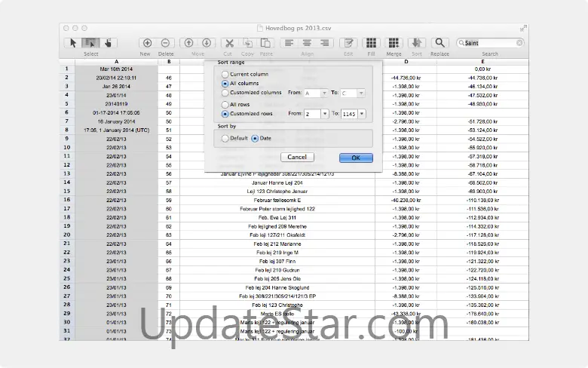Select row 16 header
This screenshot has width=588, height=368.
coord(67,200)
